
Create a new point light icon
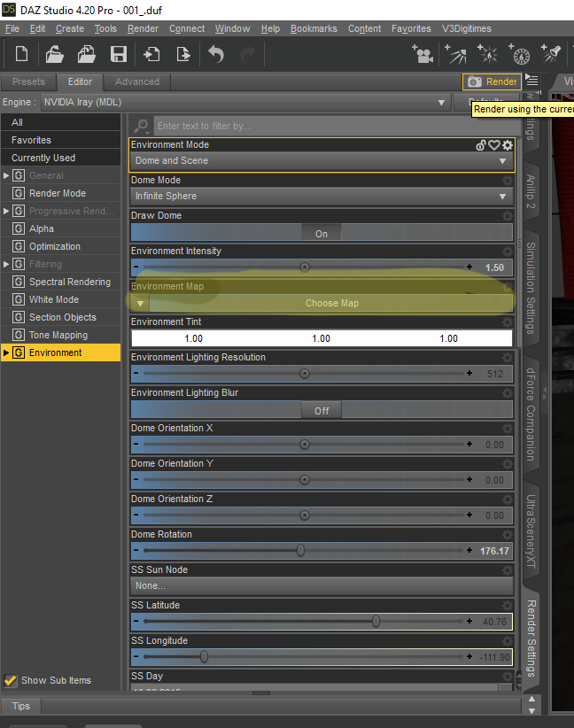(x=487, y=54)
